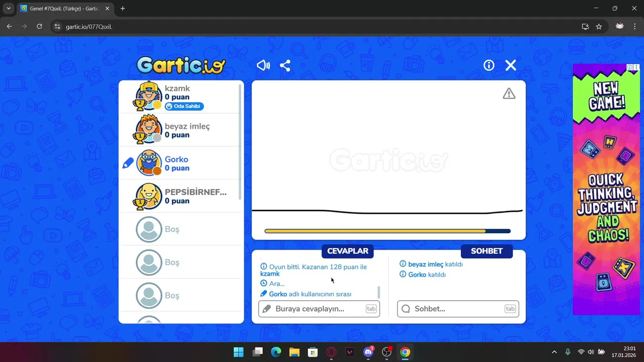Click the yellow round timer bar

click(x=387, y=231)
